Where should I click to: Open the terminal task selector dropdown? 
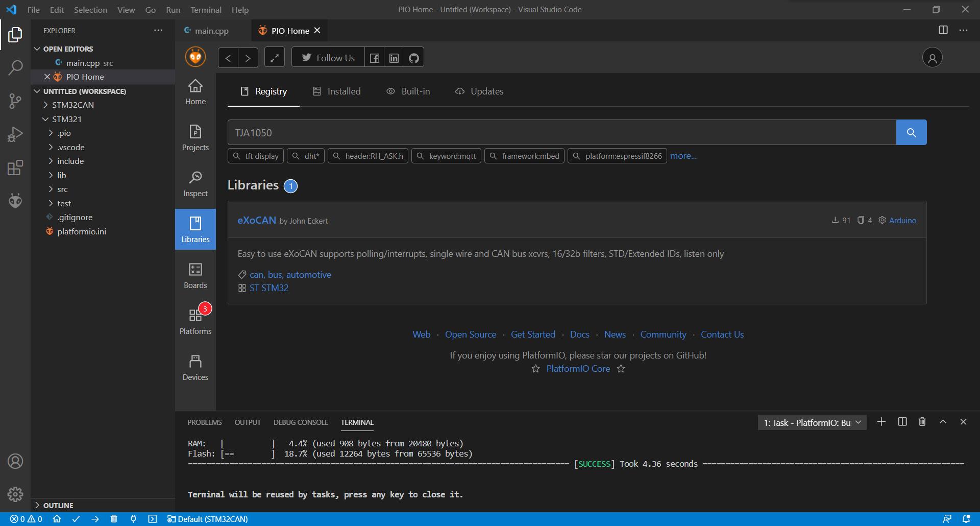tap(812, 422)
